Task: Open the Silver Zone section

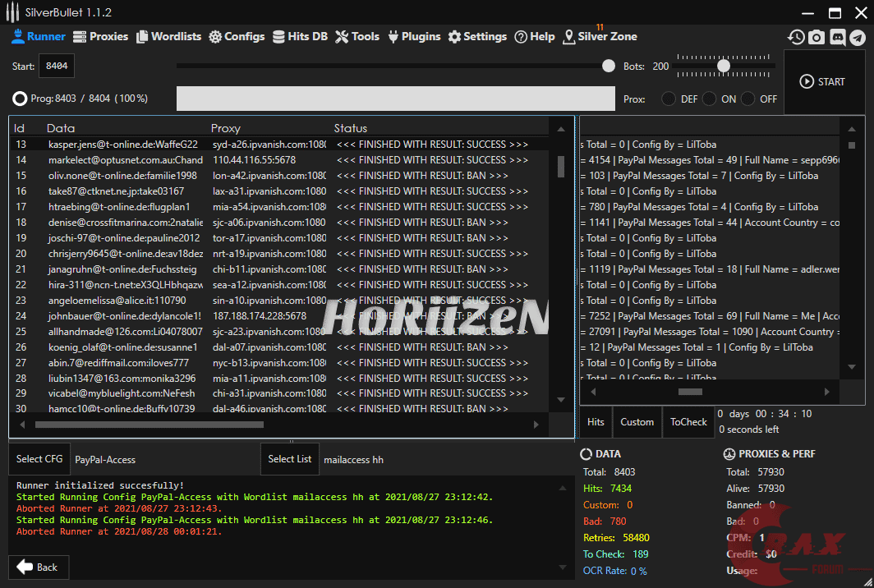Action: click(600, 36)
